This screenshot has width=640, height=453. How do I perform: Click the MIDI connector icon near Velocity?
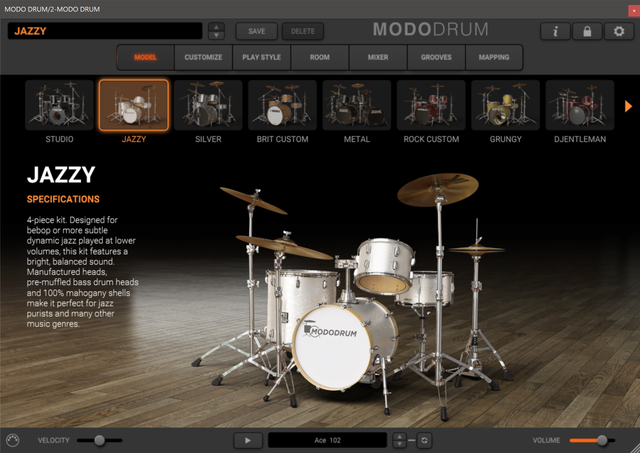coord(13,440)
